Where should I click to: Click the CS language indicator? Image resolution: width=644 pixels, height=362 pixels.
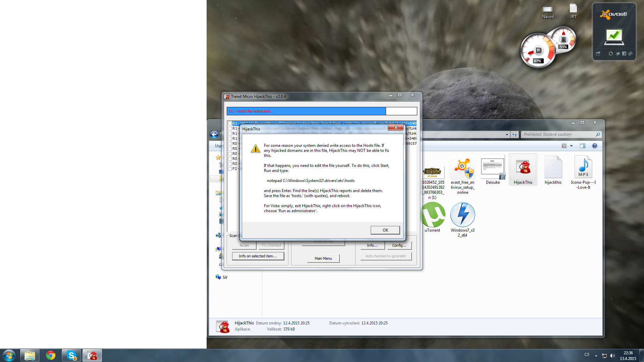coord(587,355)
